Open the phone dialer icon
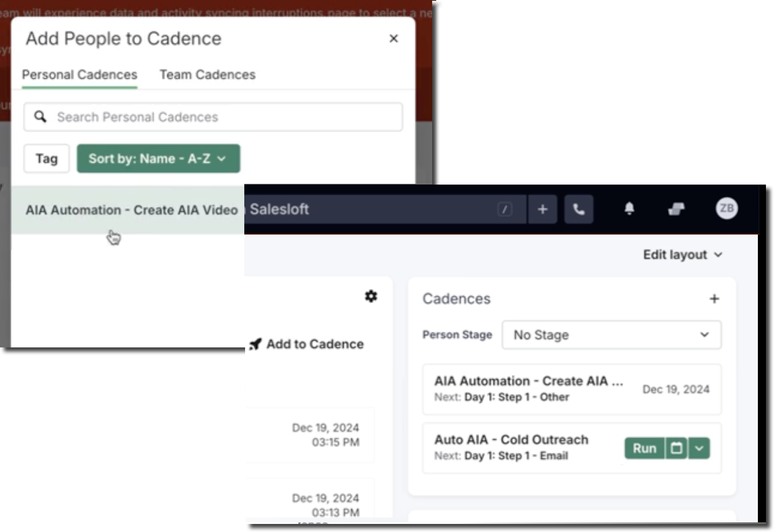774x532 pixels. pos(578,209)
